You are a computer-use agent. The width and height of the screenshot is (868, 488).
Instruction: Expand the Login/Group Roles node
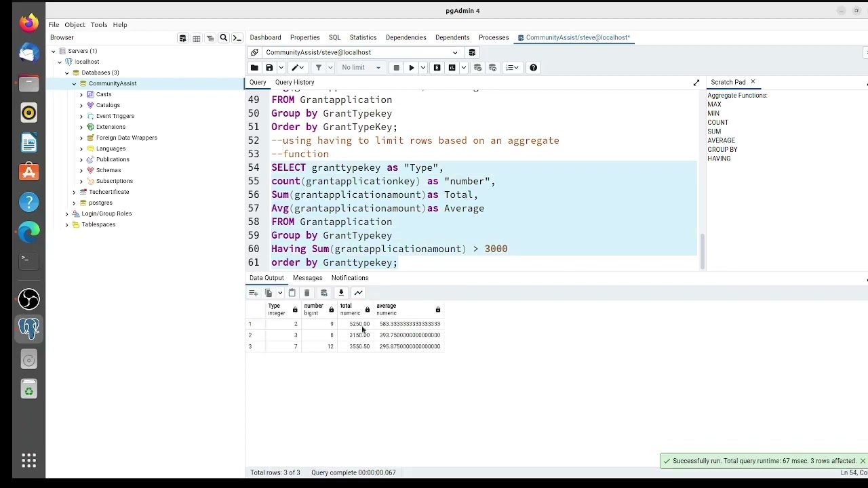pyautogui.click(x=67, y=213)
